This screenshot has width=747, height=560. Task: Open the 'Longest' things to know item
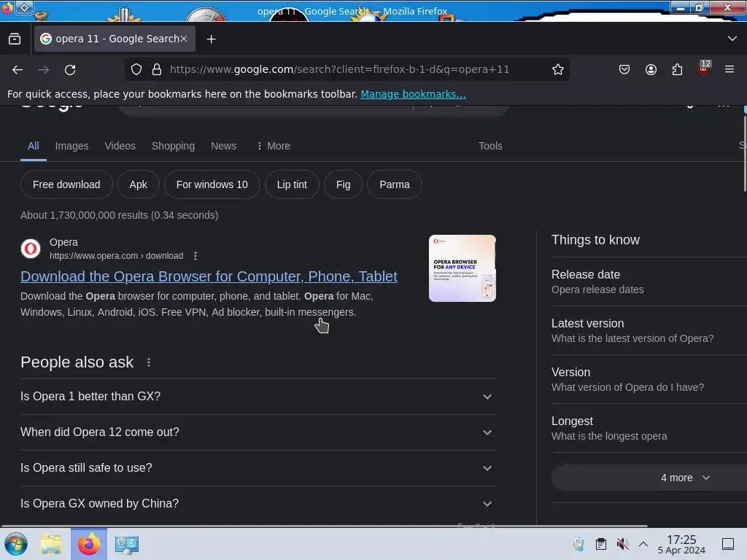pos(649,428)
